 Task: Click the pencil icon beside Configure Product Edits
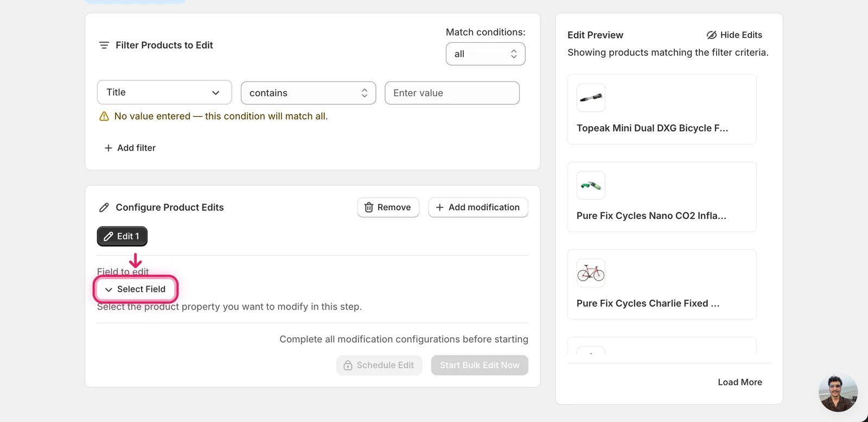pos(104,207)
